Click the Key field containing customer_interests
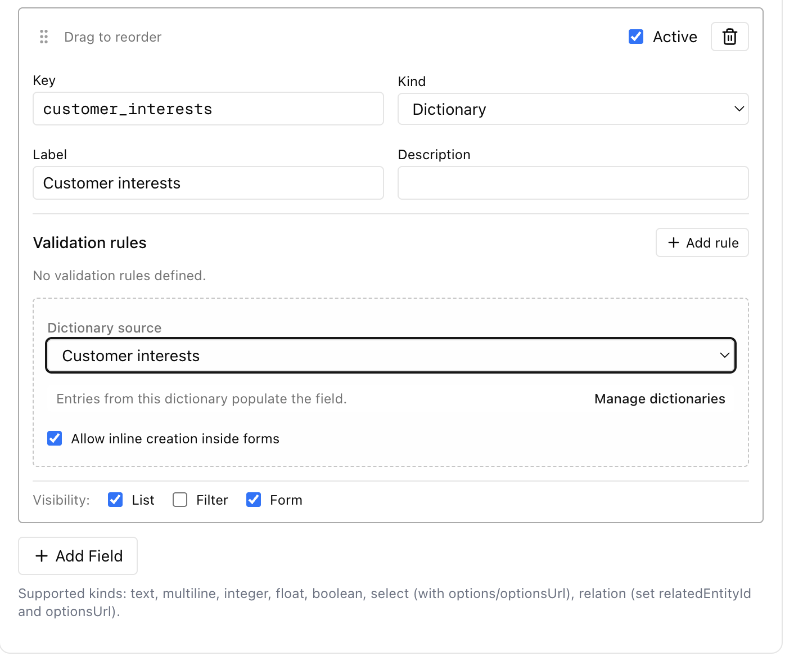Image resolution: width=812 pixels, height=656 pixels. pyautogui.click(x=208, y=109)
